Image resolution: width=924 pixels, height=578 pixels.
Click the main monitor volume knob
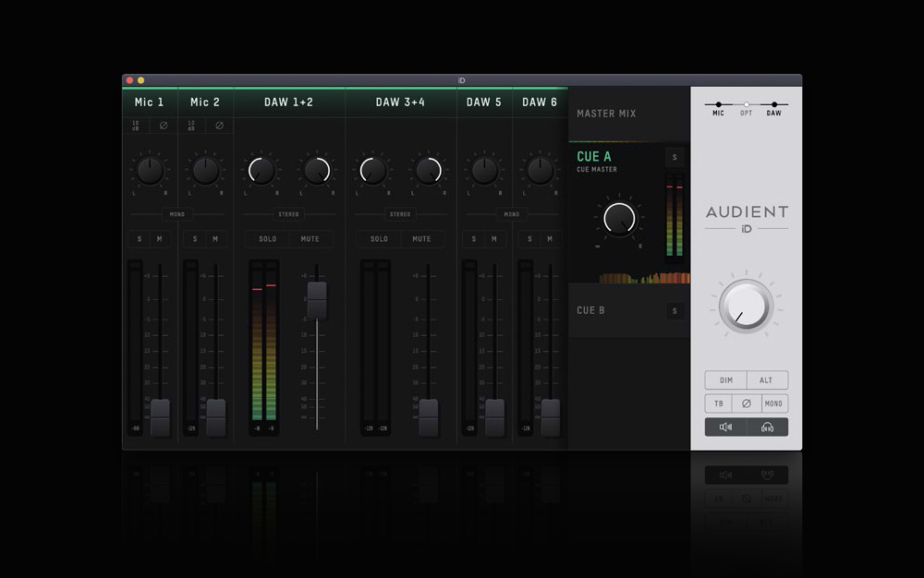coord(746,307)
